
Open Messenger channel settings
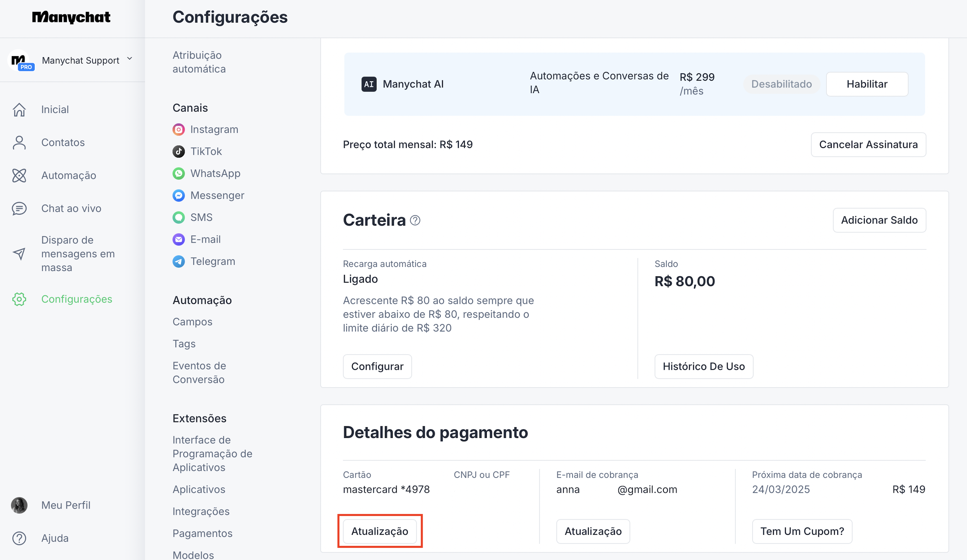pyautogui.click(x=217, y=196)
